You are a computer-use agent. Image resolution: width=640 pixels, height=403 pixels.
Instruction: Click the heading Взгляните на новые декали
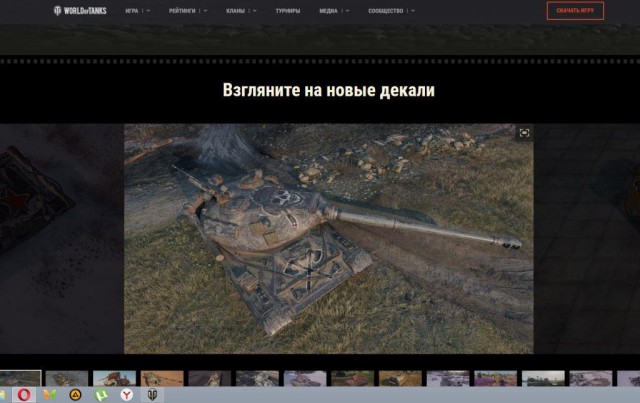pyautogui.click(x=329, y=90)
